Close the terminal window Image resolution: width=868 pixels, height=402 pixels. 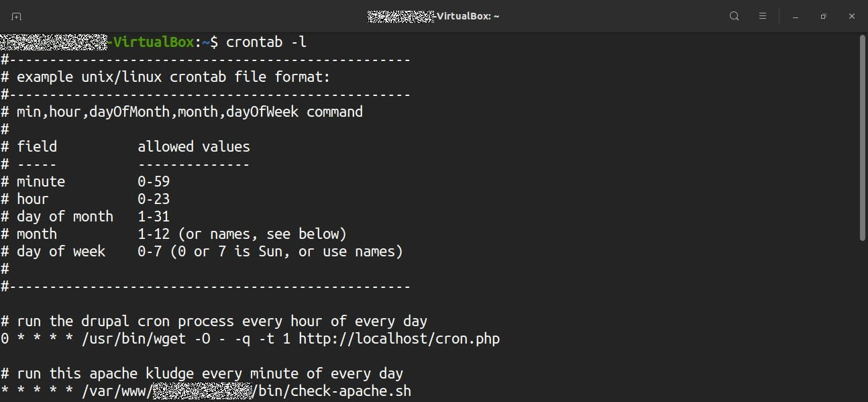(852, 16)
